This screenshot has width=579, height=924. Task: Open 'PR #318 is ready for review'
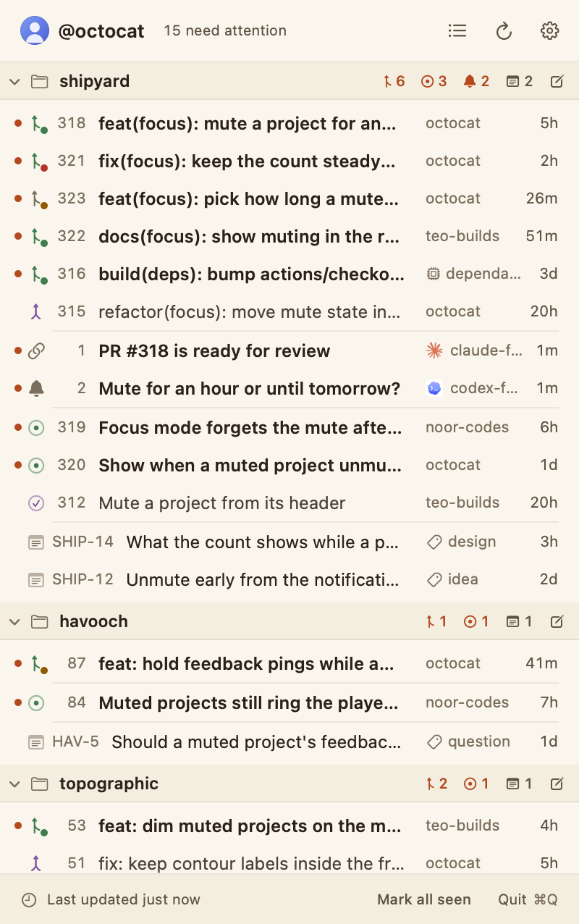[214, 351]
